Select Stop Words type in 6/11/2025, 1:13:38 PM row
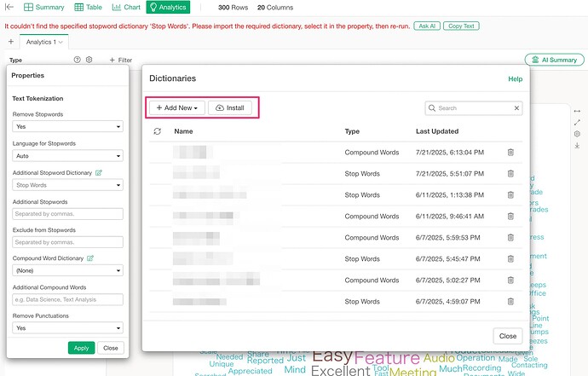Screen dimensions: 588x376 [x=362, y=195]
